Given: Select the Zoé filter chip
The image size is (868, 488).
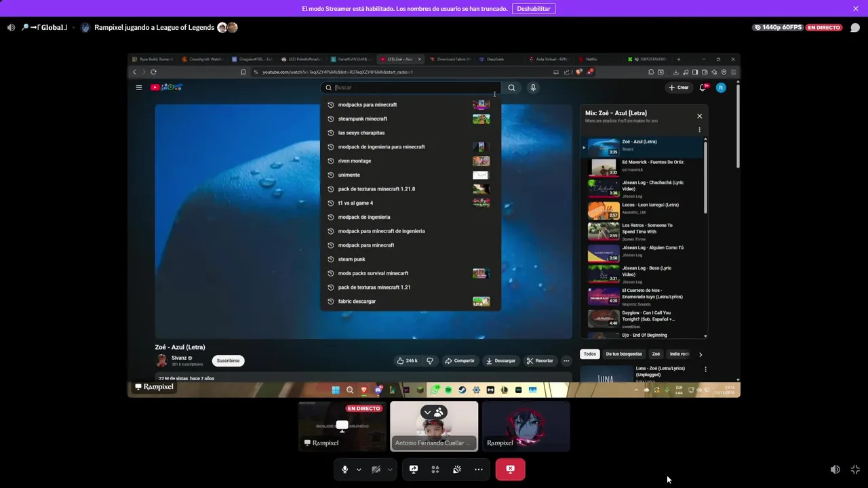Looking at the screenshot, I should (x=656, y=354).
